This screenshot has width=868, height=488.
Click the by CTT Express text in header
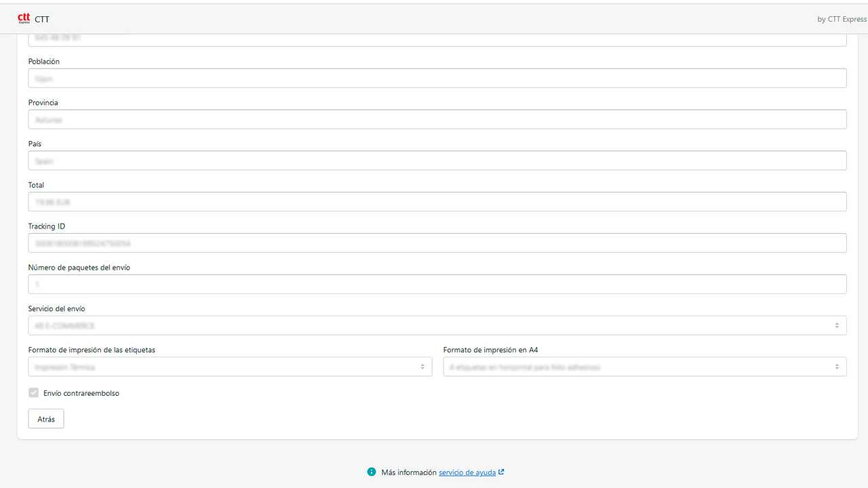[842, 19]
